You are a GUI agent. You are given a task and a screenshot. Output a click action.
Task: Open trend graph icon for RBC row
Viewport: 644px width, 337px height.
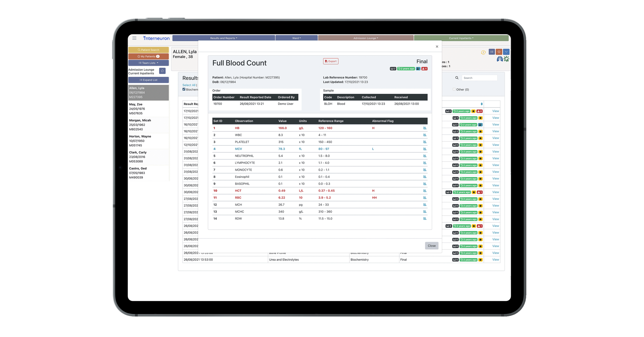click(x=425, y=198)
